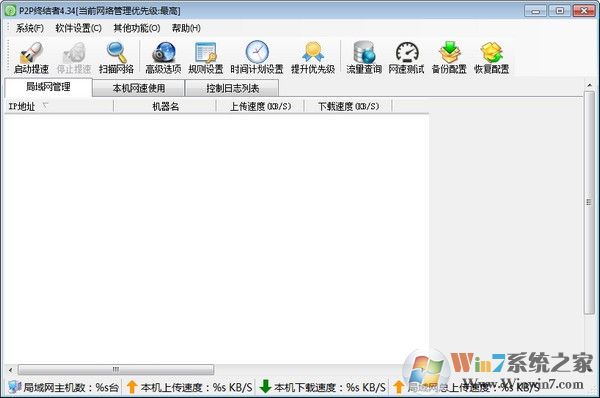Viewport: 600px width, 398px height.
Task: Open the 其他功能(O) menu
Action: 137,28
